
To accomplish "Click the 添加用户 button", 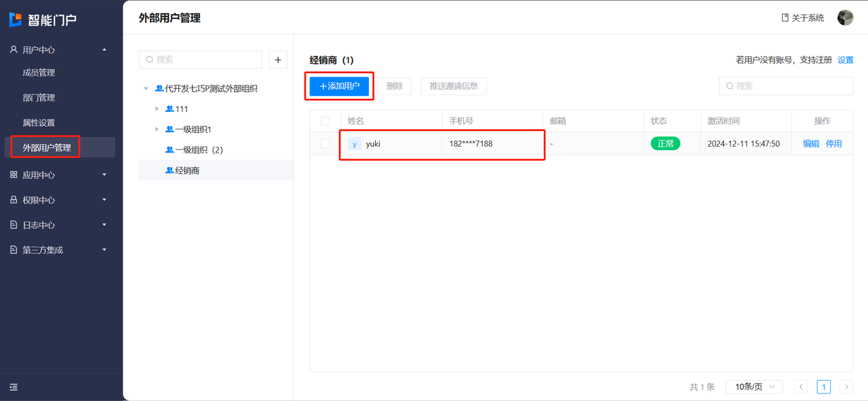I will click(339, 86).
